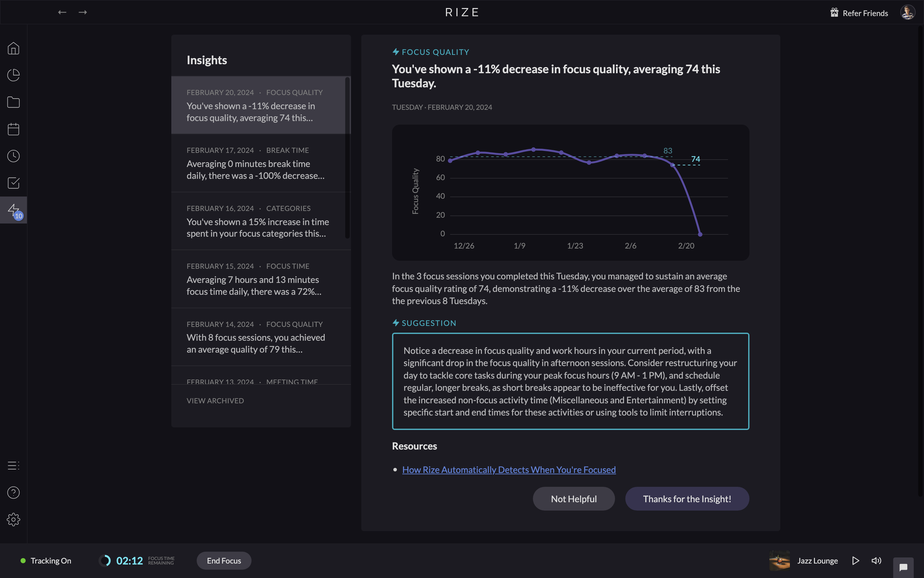This screenshot has height=578, width=924.
Task: Click the Jazz Lounge album thumbnail
Action: point(780,560)
